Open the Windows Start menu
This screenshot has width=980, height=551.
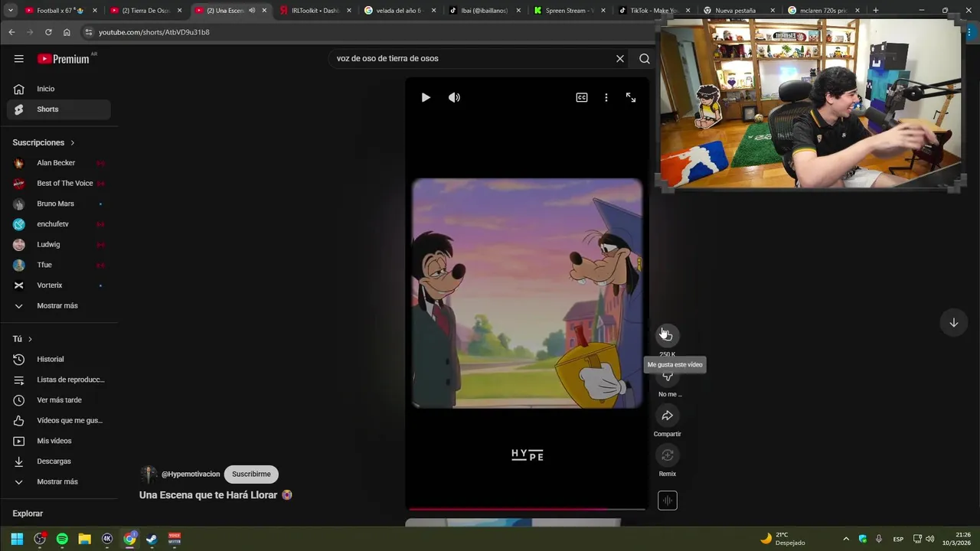(17, 539)
